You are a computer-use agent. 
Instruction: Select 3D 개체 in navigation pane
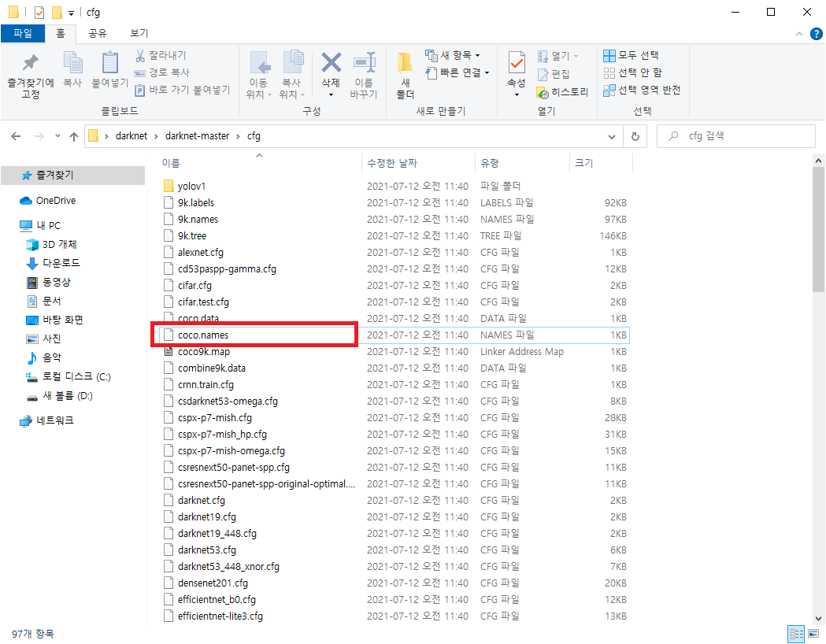(52, 244)
